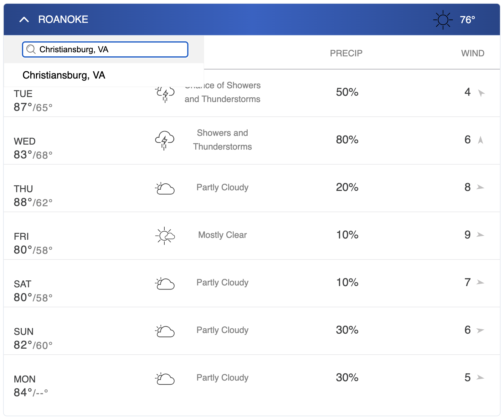The height and width of the screenshot is (420, 504).
Task: Click the ROANOKE header title
Action: 63,19
